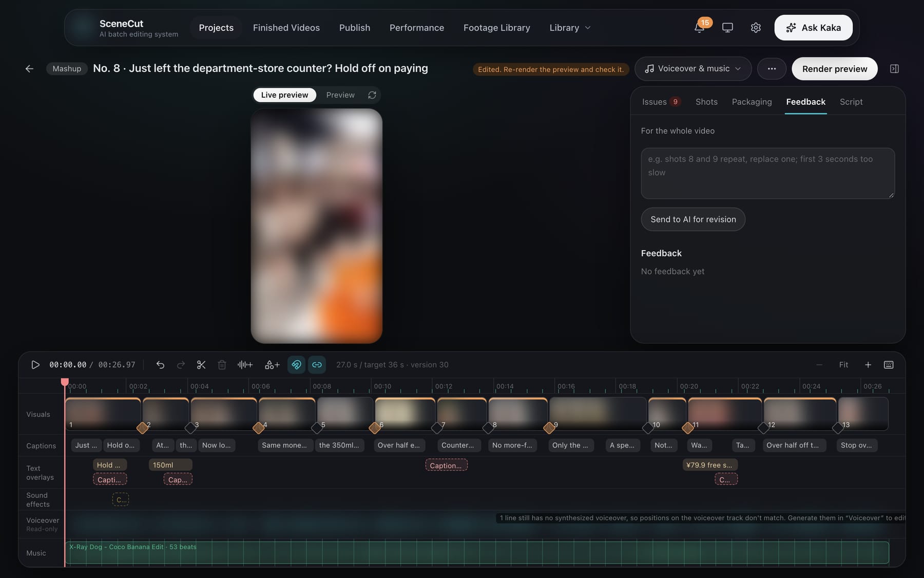Toggle the link clips button
The width and height of the screenshot is (924, 578).
[x=317, y=365]
